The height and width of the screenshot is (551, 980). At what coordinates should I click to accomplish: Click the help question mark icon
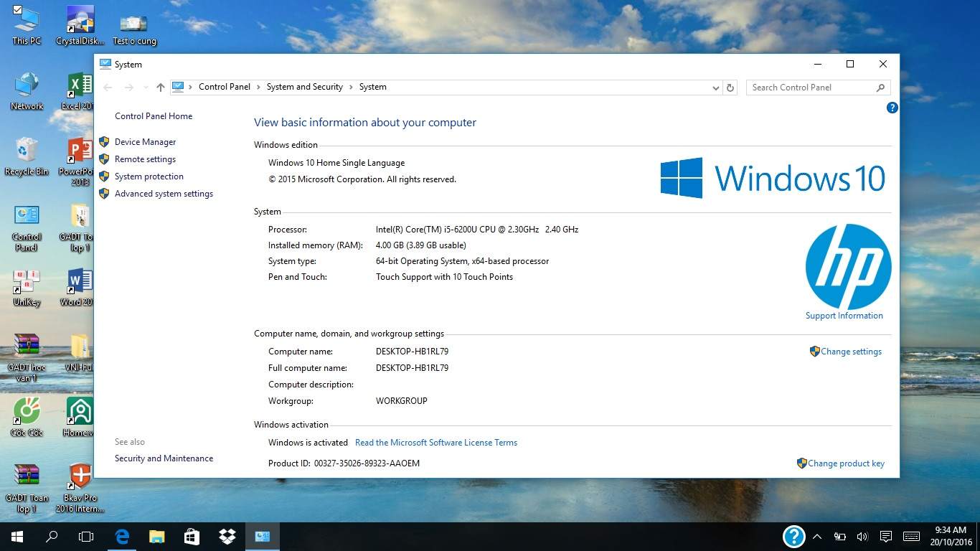(x=892, y=108)
